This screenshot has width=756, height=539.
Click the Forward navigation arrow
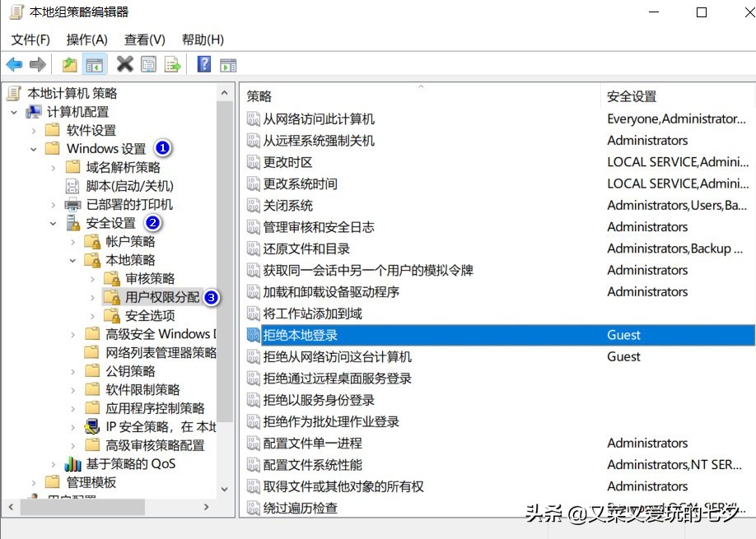point(40,64)
